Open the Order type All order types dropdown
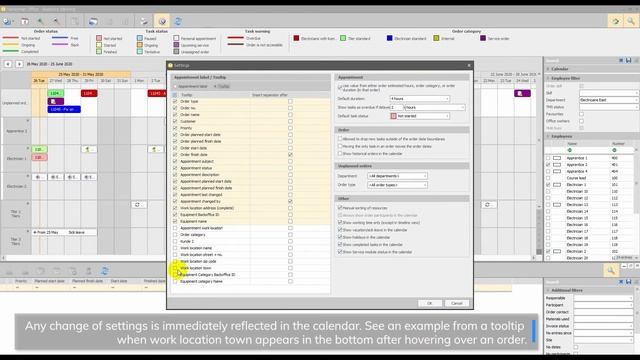The image size is (640, 360). (x=397, y=185)
